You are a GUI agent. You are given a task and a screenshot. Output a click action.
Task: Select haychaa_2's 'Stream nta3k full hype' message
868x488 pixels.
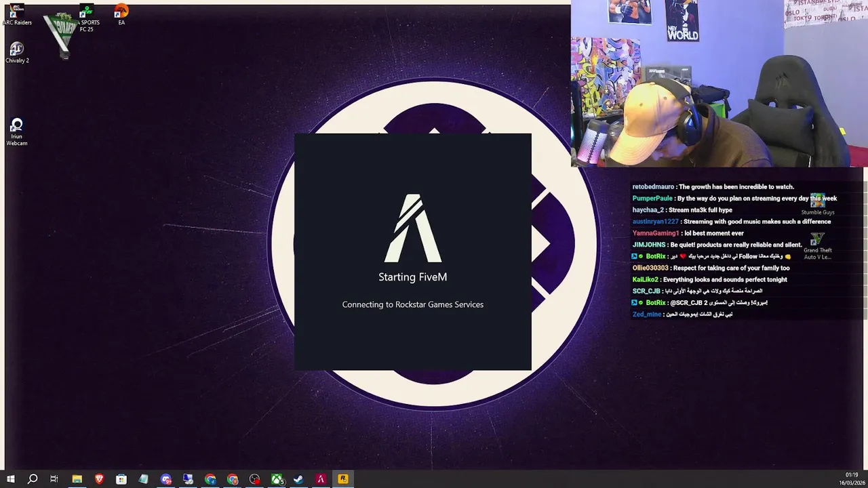(682, 209)
